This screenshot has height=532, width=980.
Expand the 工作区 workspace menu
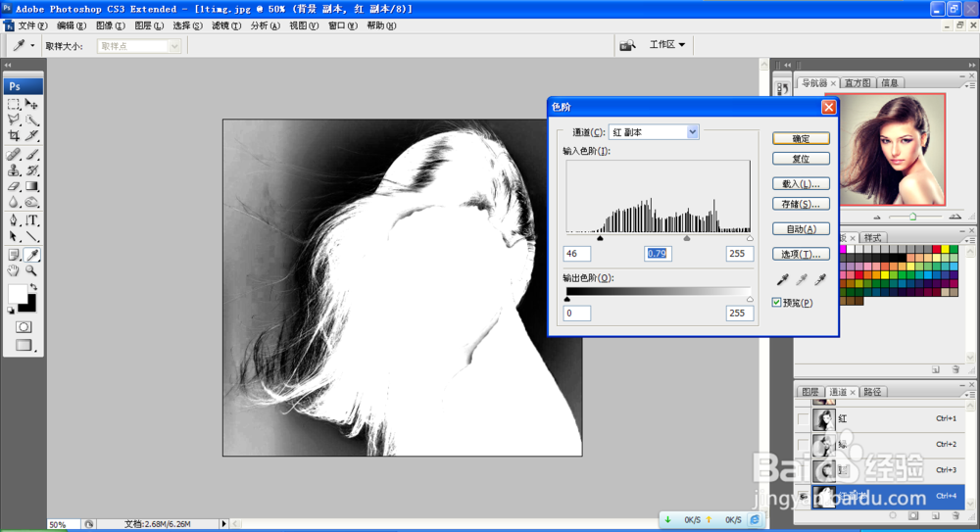667,44
